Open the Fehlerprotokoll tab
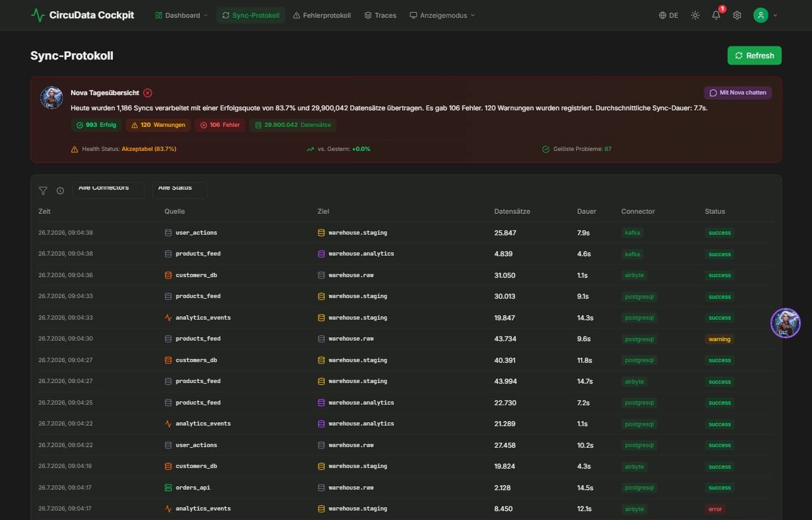This screenshot has height=520, width=812. point(322,15)
